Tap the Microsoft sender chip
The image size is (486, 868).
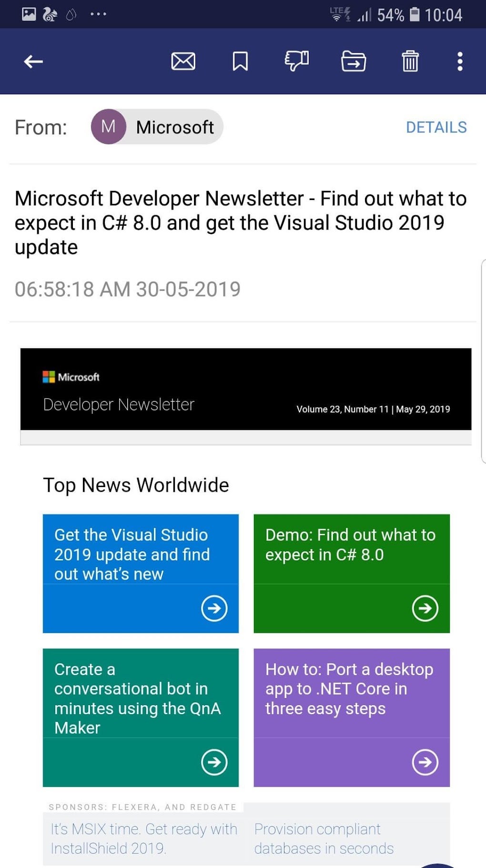[x=157, y=127]
